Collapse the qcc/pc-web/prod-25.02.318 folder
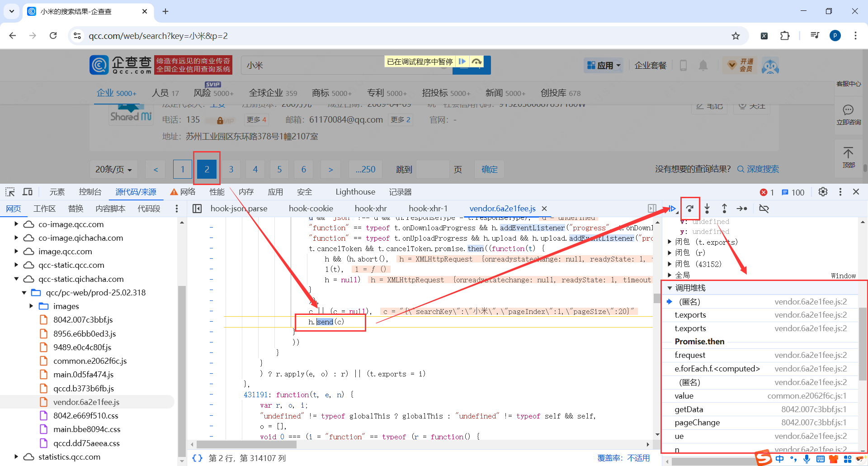 pyautogui.click(x=24, y=293)
